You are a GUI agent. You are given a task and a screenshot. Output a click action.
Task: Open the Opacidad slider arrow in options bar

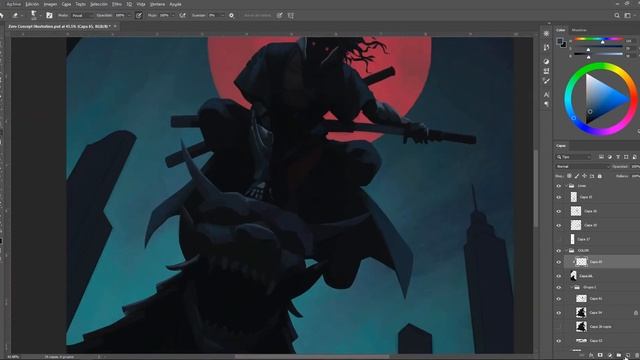tap(129, 15)
